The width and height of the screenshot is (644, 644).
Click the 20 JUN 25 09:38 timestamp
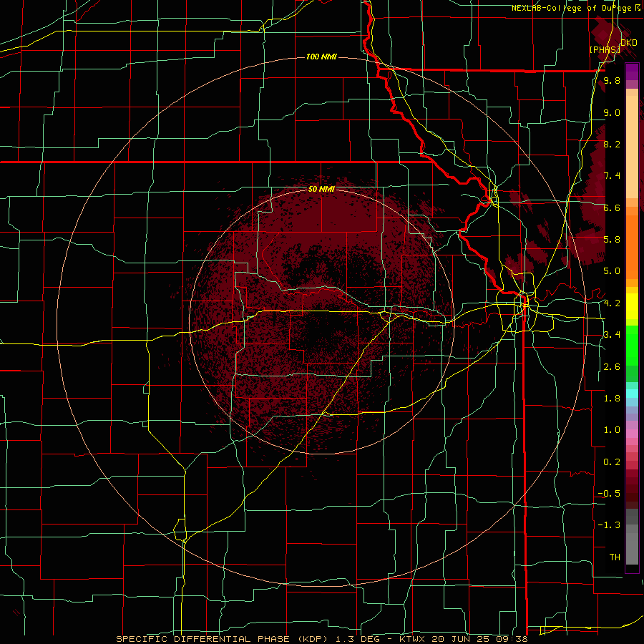coord(479,639)
